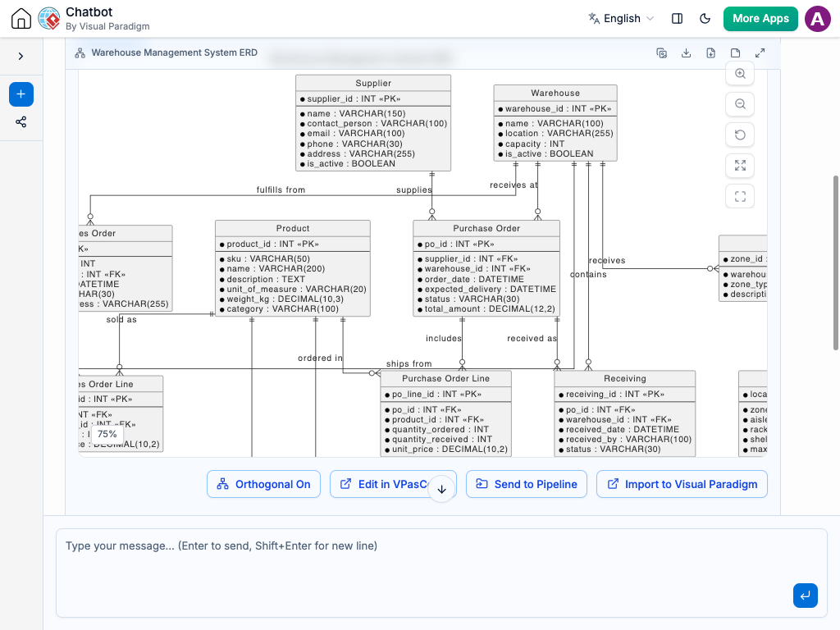Click the ERD diagram icon beside title

click(80, 53)
